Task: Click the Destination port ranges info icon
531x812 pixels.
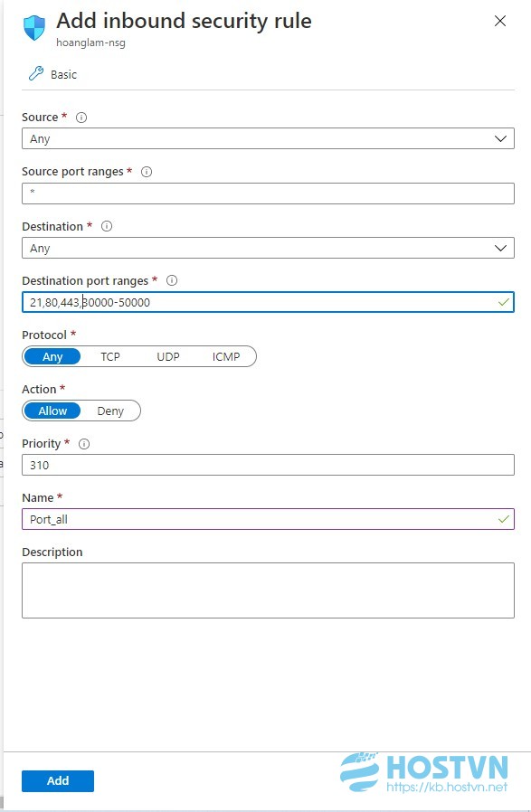Action: pyautogui.click(x=172, y=280)
